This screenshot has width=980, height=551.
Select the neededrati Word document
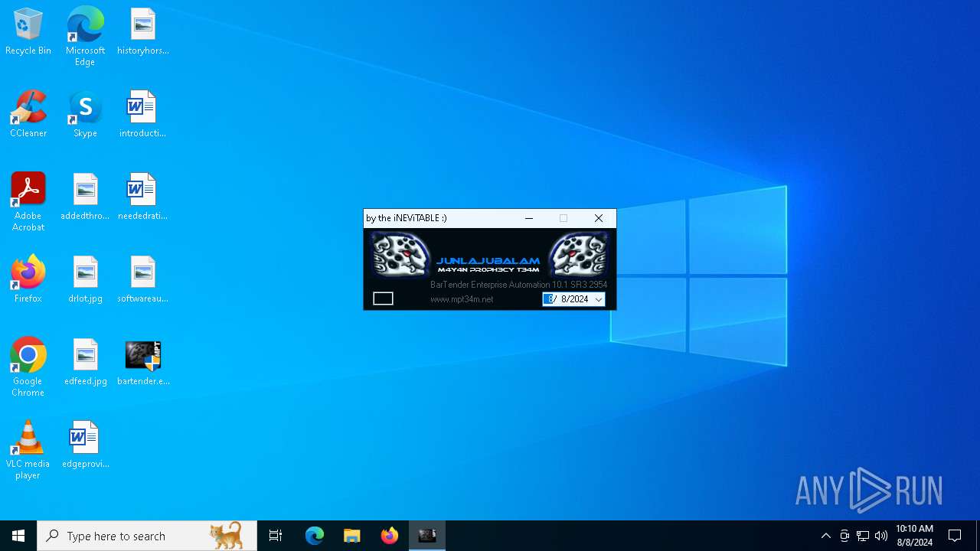pyautogui.click(x=142, y=197)
